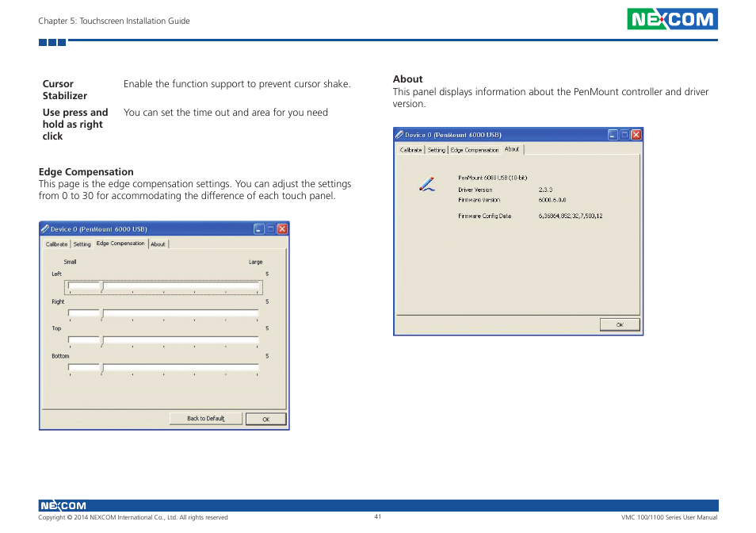Click OK in the About dialog
The height and width of the screenshot is (533, 756).
tap(620, 324)
